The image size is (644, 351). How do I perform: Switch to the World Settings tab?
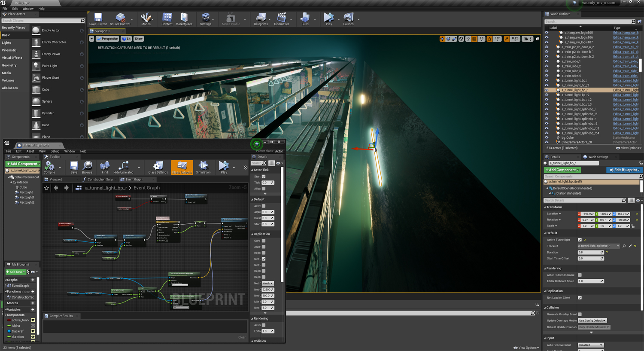pos(598,157)
